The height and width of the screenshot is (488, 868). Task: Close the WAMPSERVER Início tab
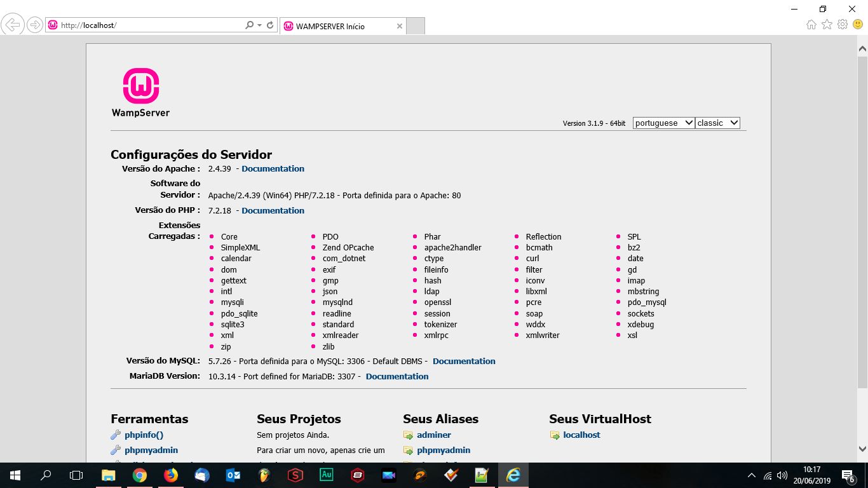click(x=400, y=26)
